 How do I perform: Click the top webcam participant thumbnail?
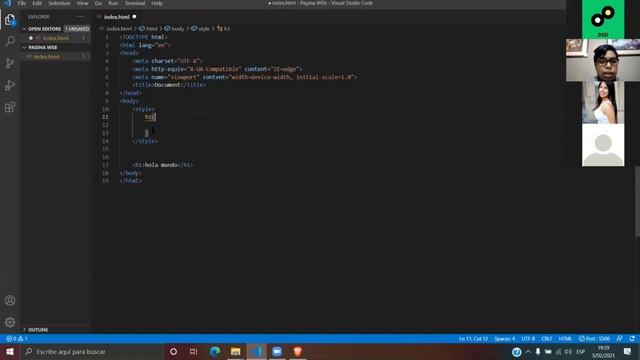coord(603,60)
